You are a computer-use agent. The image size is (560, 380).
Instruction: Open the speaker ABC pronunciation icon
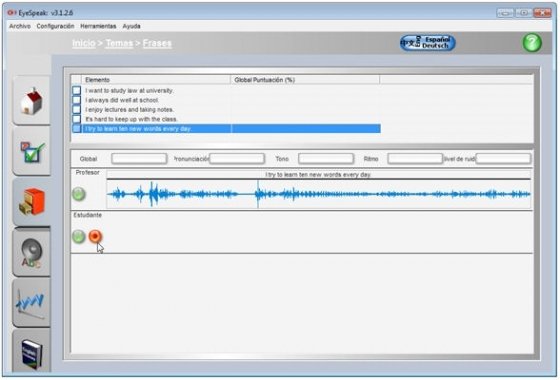coord(31,253)
